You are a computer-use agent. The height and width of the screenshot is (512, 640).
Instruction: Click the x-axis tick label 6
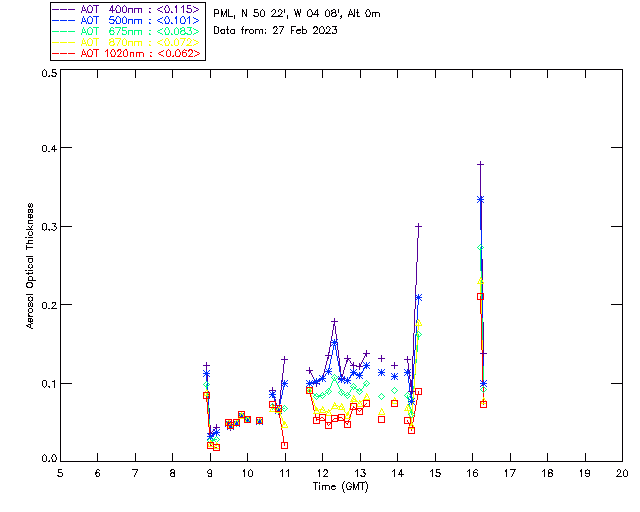pos(98,473)
